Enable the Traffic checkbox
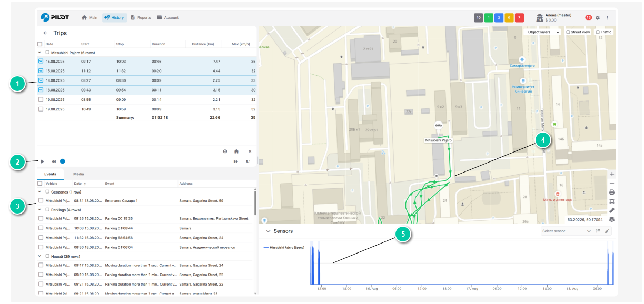 [598, 32]
